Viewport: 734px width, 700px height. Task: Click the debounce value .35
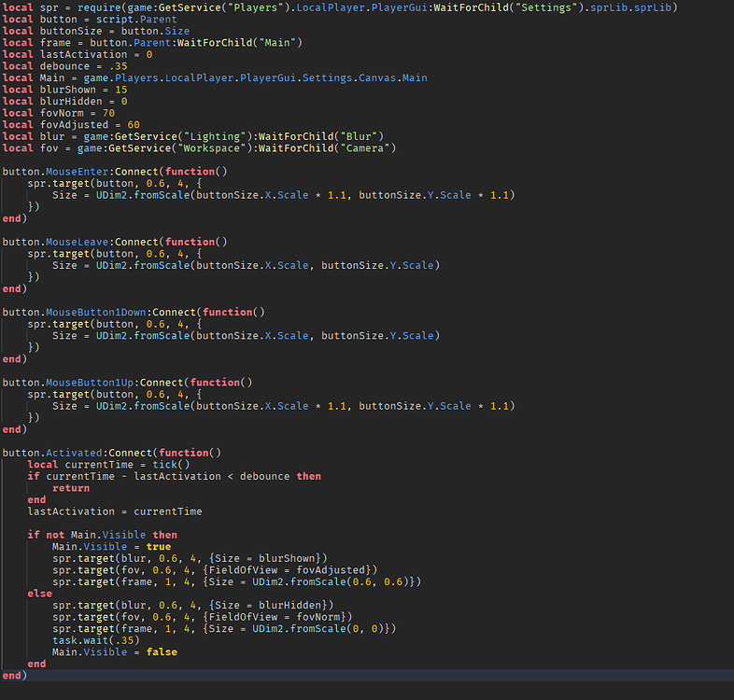coord(118,66)
